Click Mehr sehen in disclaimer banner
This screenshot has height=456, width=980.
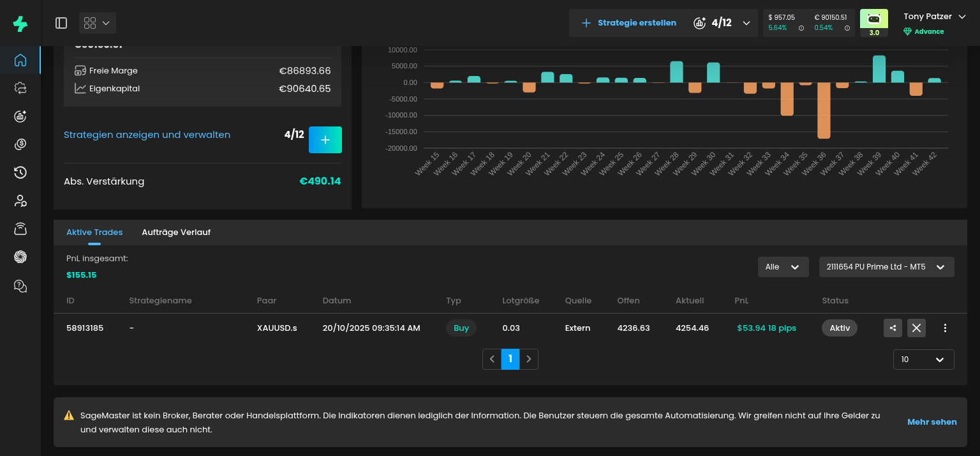[932, 422]
